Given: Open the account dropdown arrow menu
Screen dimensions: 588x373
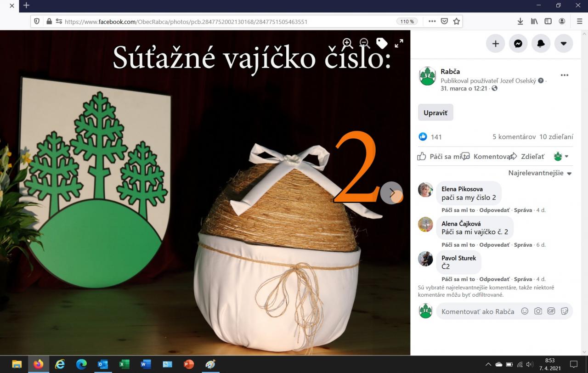Looking at the screenshot, I should pos(564,44).
